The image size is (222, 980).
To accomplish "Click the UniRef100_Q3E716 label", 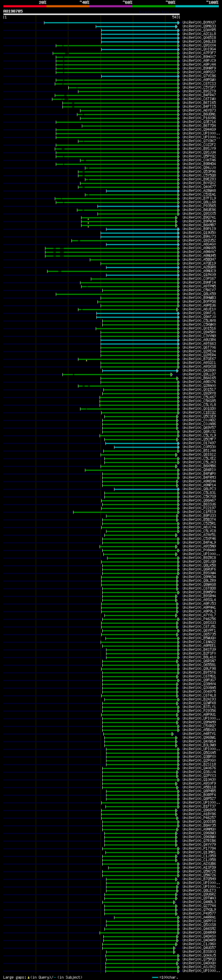I will pos(199,122).
